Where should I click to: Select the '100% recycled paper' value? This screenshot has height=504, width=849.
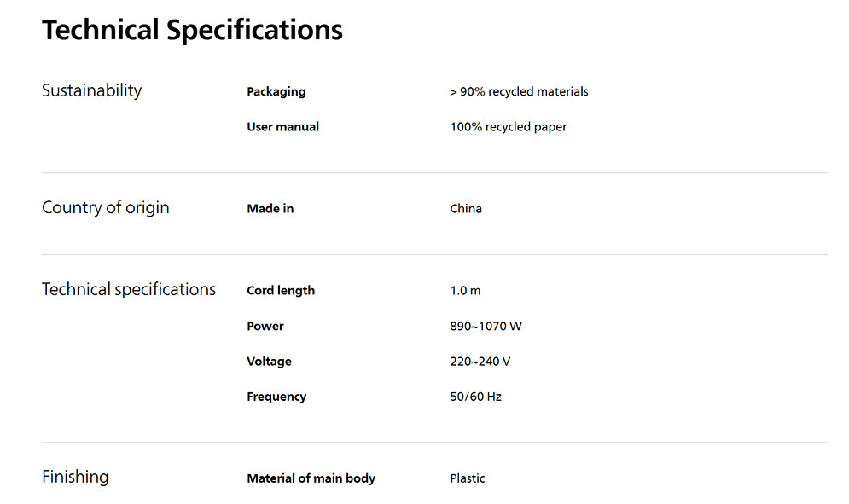(x=509, y=127)
